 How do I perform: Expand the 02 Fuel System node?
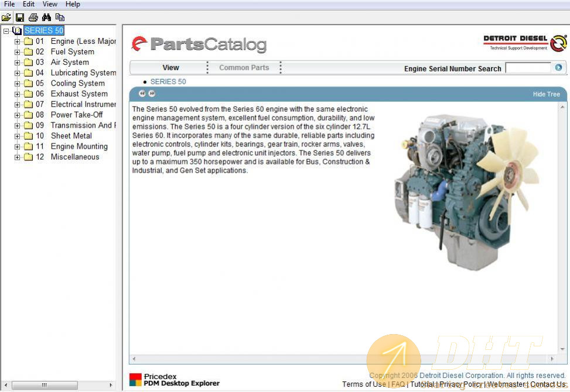(17, 52)
